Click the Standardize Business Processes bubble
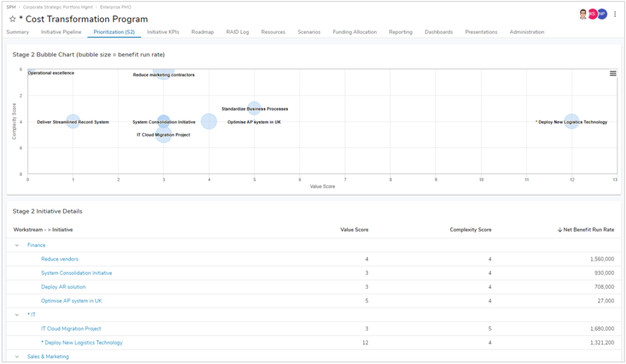626x364 pixels. (x=254, y=109)
